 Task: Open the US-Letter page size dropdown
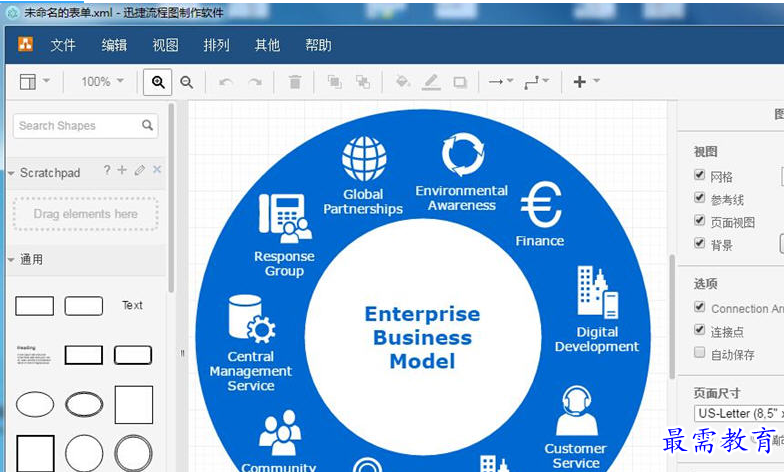pos(739,414)
